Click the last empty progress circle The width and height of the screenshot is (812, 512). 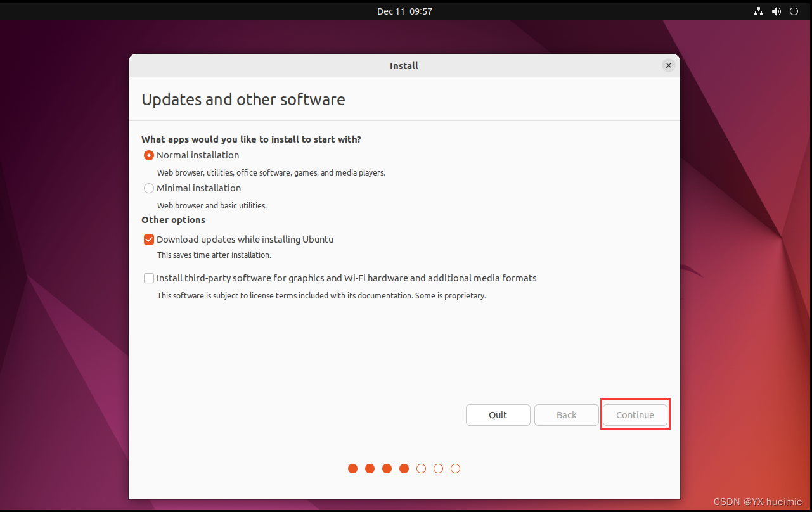pos(455,468)
